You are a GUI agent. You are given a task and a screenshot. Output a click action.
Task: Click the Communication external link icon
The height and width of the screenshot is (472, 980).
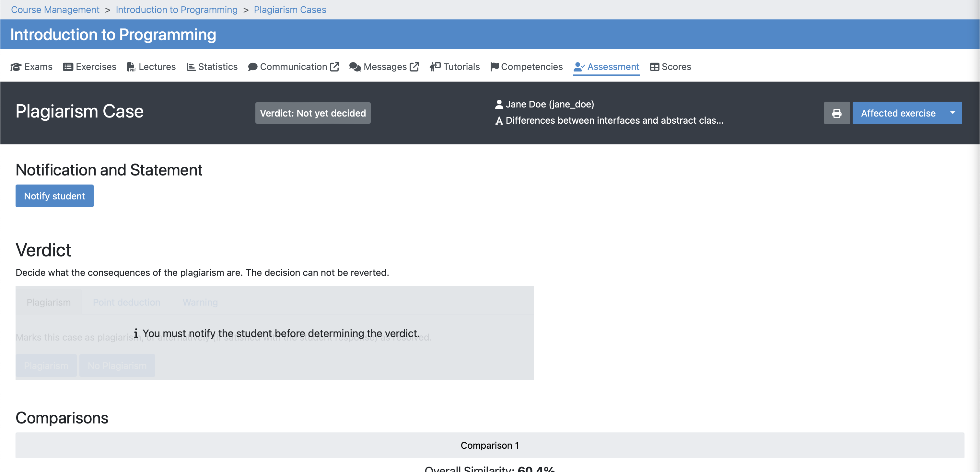click(334, 67)
